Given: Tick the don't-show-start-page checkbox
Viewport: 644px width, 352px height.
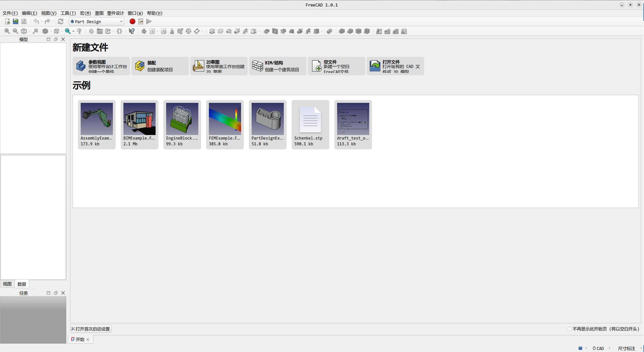Looking at the screenshot, I should coord(570,329).
